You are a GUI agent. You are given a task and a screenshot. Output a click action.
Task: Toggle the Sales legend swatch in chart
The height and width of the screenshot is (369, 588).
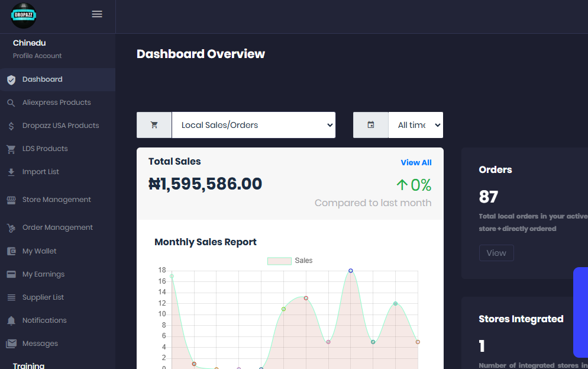tap(279, 261)
